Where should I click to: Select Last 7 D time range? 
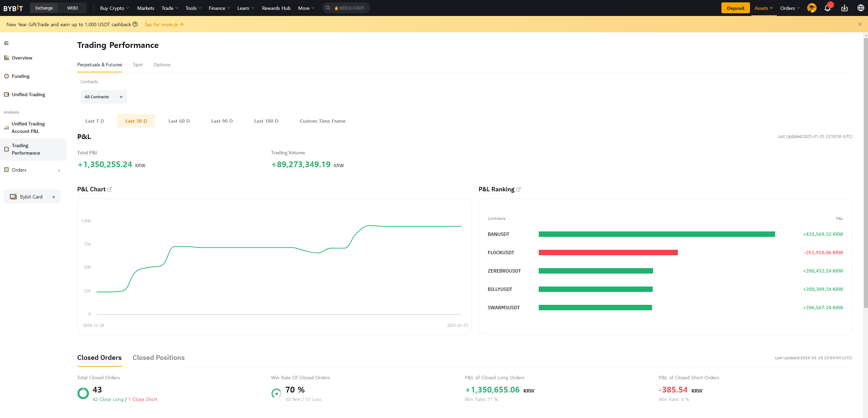point(95,121)
